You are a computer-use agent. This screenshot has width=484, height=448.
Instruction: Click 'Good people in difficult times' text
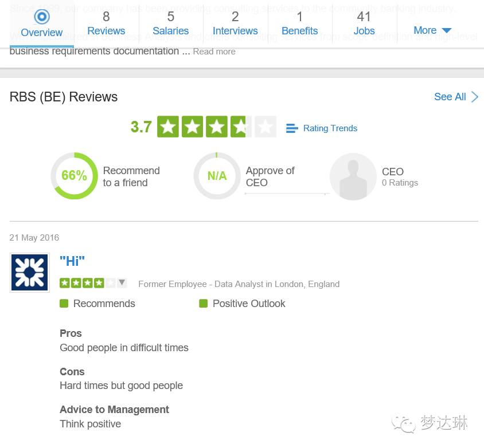(124, 348)
